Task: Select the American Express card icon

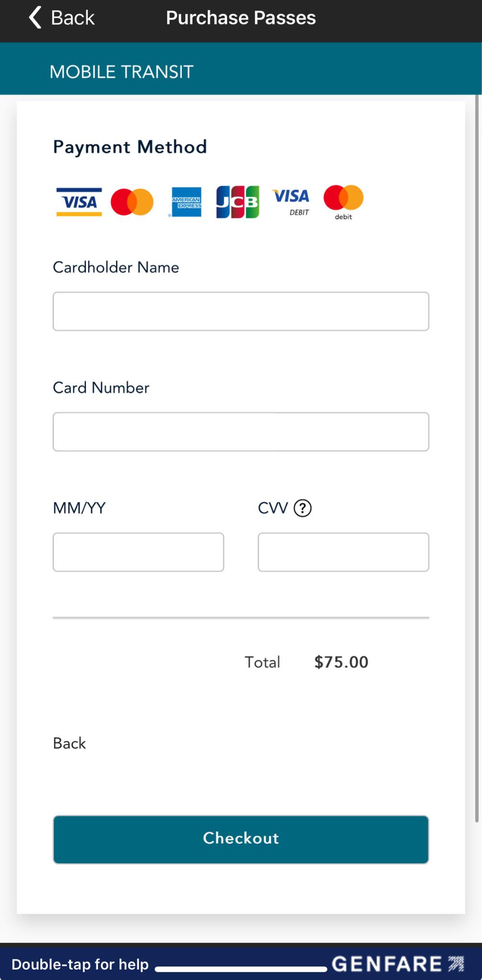Action: [x=186, y=202]
